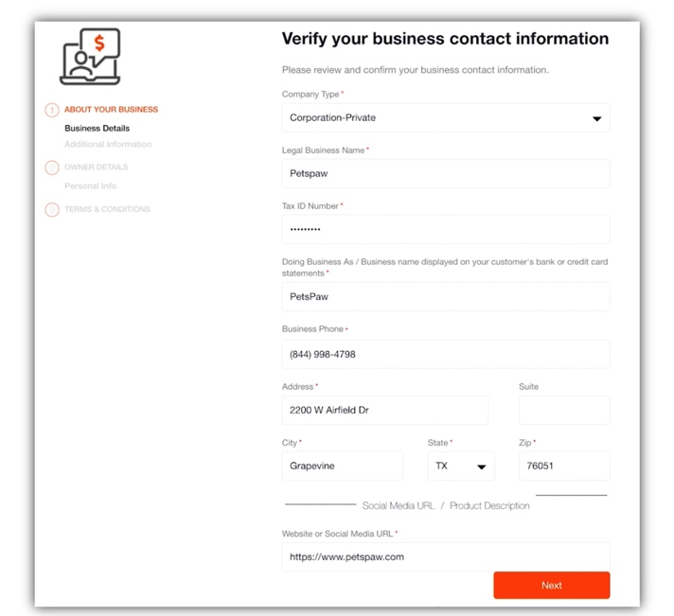Focus the masked Tax ID Number field

point(446,229)
